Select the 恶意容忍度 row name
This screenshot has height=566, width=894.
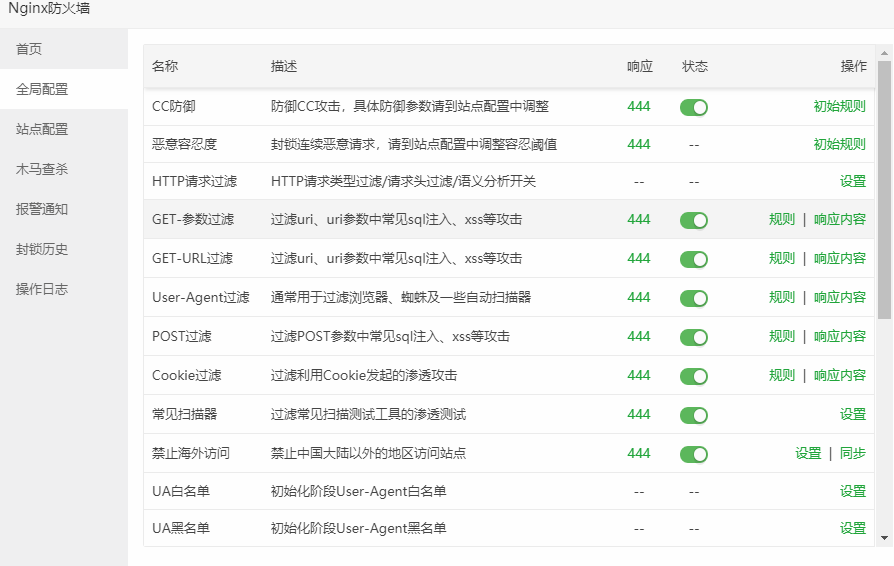pos(184,144)
